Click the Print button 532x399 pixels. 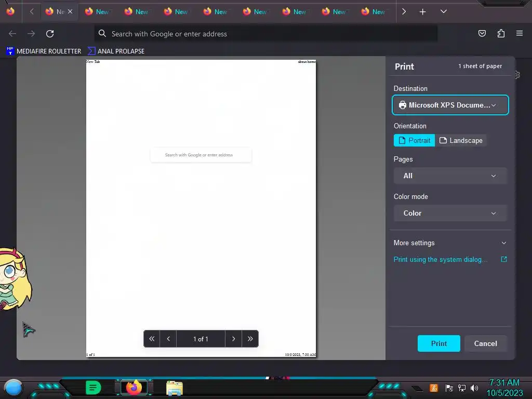tap(438, 343)
